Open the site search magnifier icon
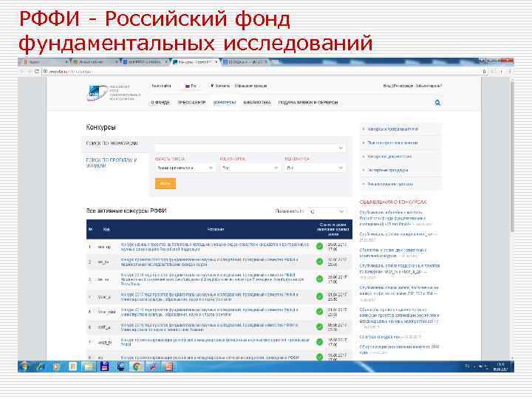This screenshot has height=399, width=532. [x=437, y=103]
